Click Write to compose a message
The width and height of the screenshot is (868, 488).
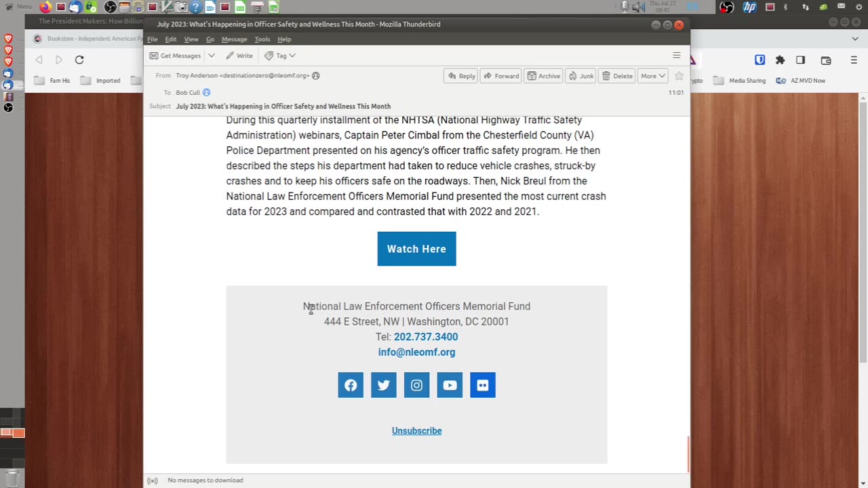[239, 56]
